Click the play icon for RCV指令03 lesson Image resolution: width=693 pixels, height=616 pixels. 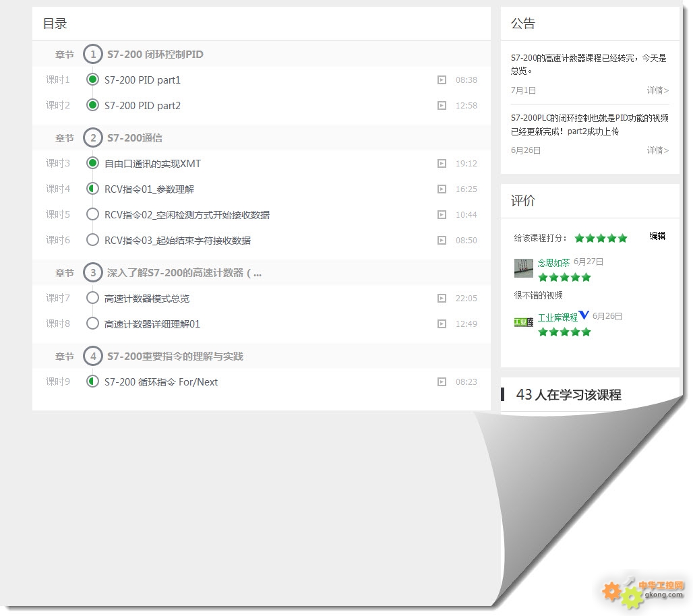coord(442,241)
